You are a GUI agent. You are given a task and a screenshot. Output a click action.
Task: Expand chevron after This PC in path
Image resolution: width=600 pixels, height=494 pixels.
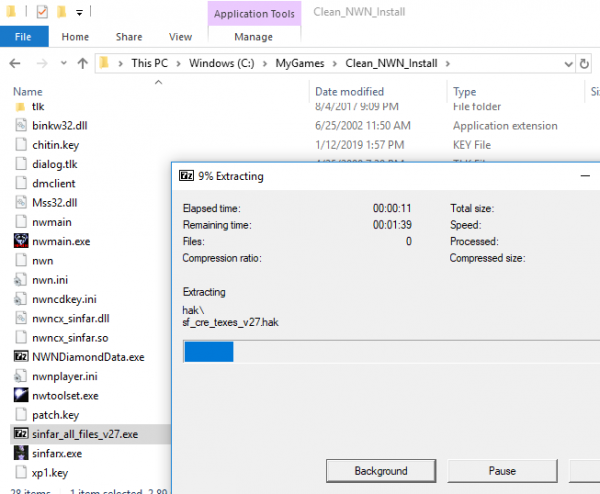tap(178, 64)
